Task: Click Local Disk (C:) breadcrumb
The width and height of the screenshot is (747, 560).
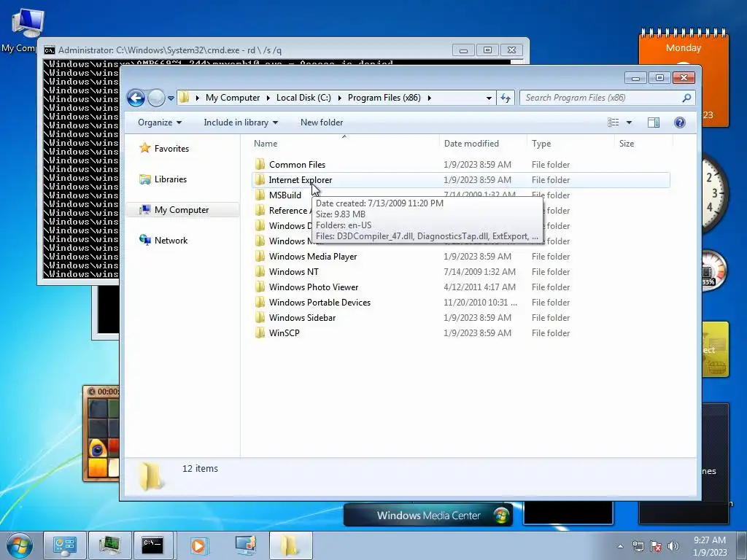Action: click(x=303, y=98)
